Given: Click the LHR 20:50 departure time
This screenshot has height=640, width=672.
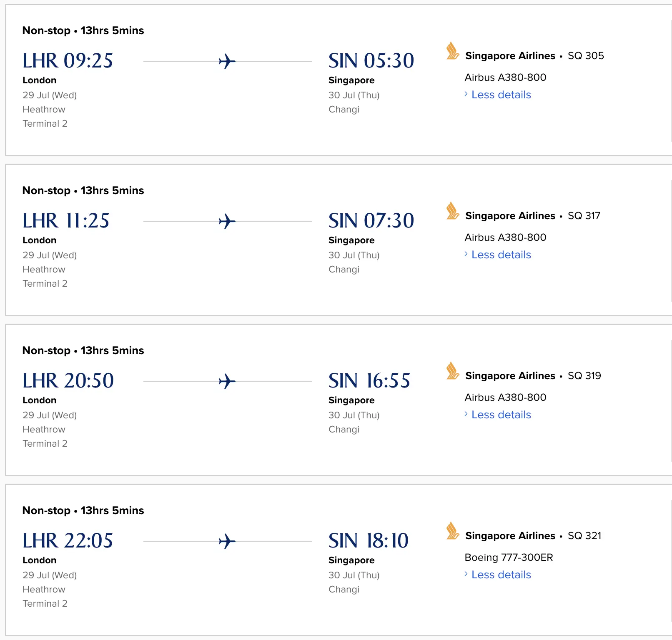Looking at the screenshot, I should coord(68,381).
